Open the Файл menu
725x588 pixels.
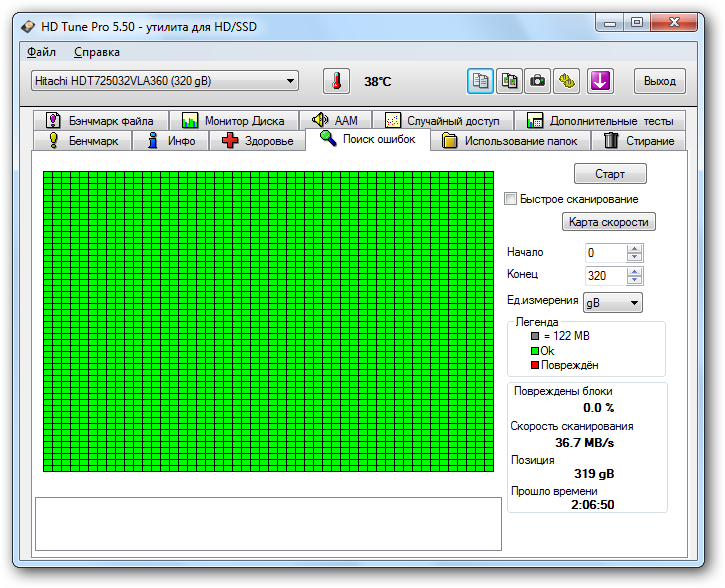41,52
